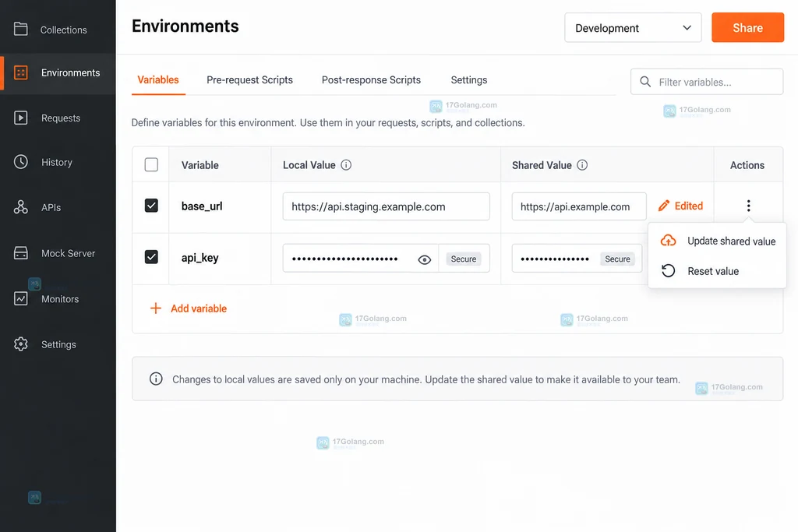
Task: Open the Pre-request Scripts tab
Action: (x=250, y=80)
